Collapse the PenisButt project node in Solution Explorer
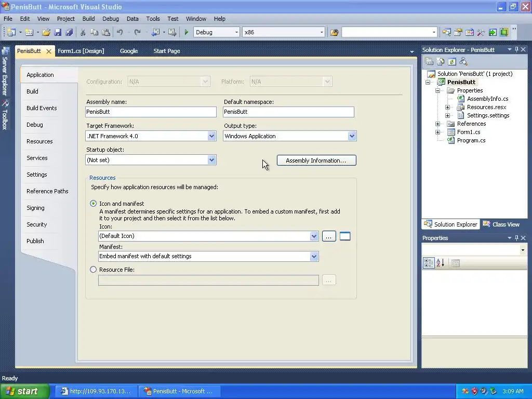This screenshot has width=532, height=399. click(428, 82)
